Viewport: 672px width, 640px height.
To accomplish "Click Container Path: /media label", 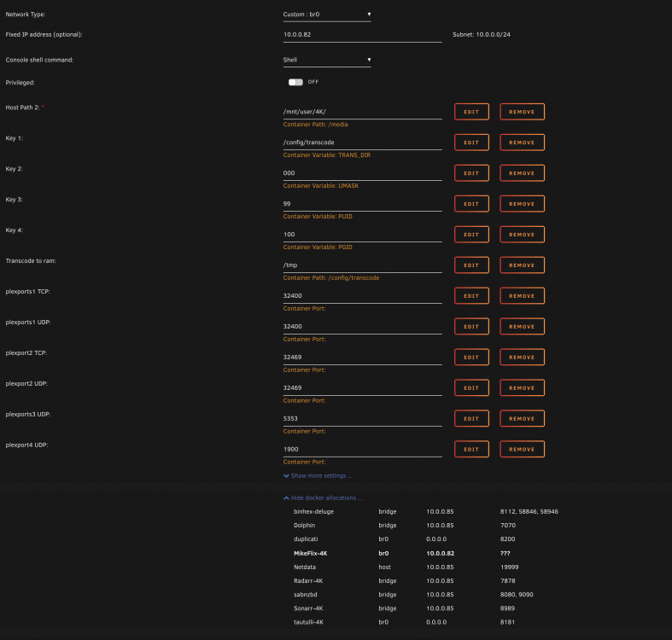I will tap(315, 125).
